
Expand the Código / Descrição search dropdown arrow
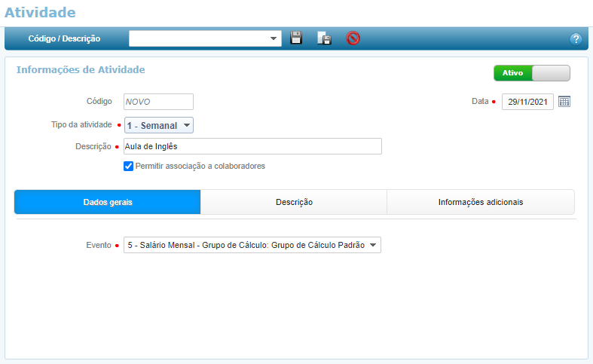(273, 38)
